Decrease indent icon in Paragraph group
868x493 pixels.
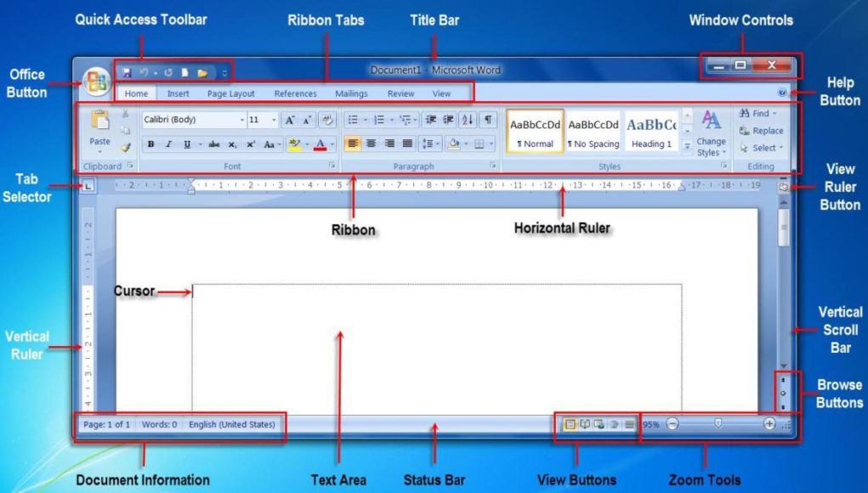click(431, 120)
